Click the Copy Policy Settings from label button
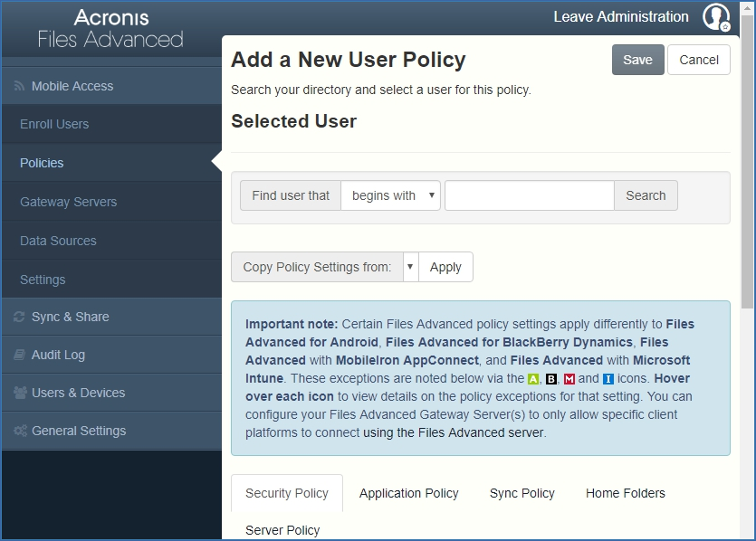 (x=317, y=267)
